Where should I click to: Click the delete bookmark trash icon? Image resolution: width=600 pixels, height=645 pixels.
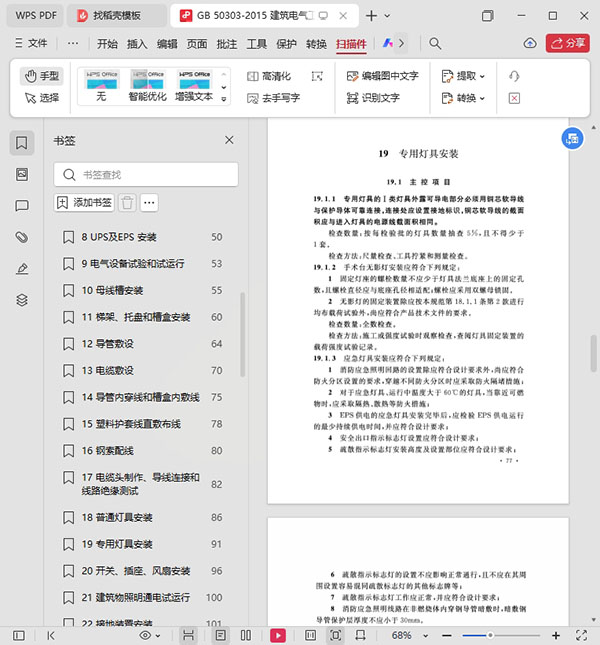[x=127, y=202]
